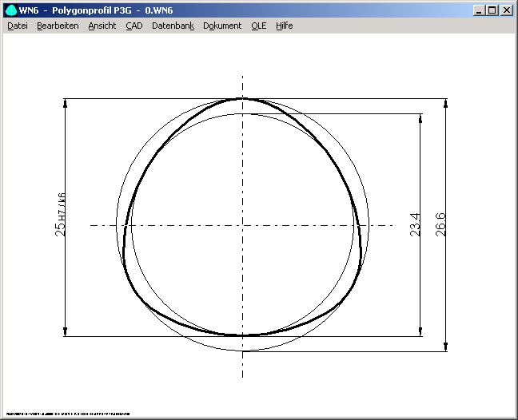The height and width of the screenshot is (420, 518).
Task: Click the WN6 application icon in title bar
Action: [x=10, y=10]
